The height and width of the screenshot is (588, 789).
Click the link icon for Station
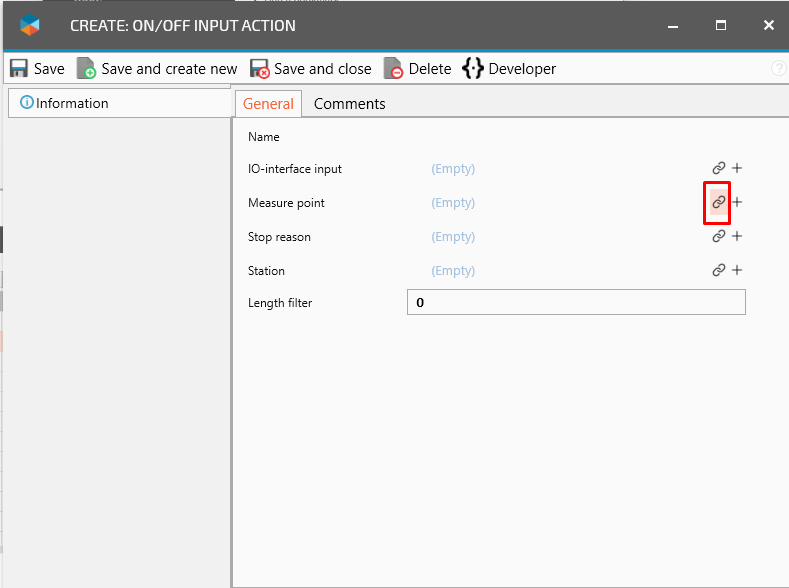tap(718, 270)
